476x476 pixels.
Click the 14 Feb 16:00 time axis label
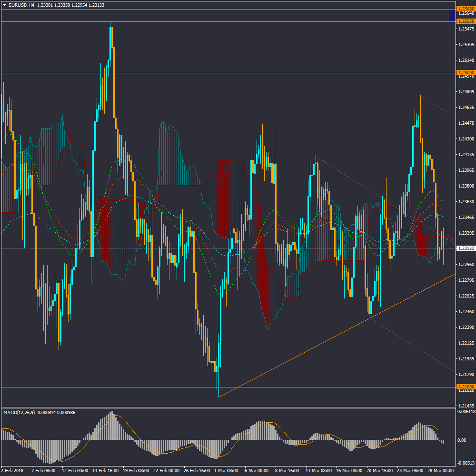106,470
